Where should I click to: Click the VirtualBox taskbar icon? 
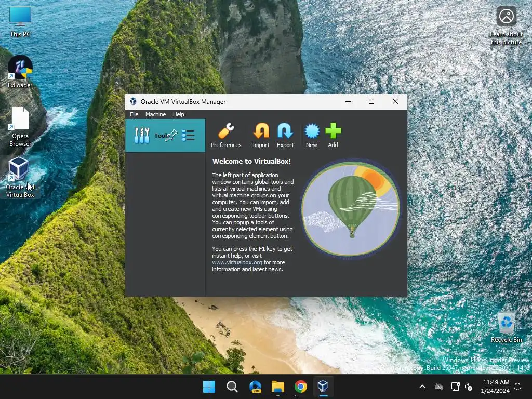323,387
